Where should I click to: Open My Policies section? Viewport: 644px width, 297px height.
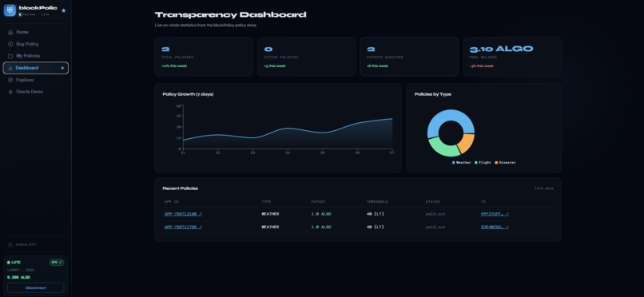36,56
